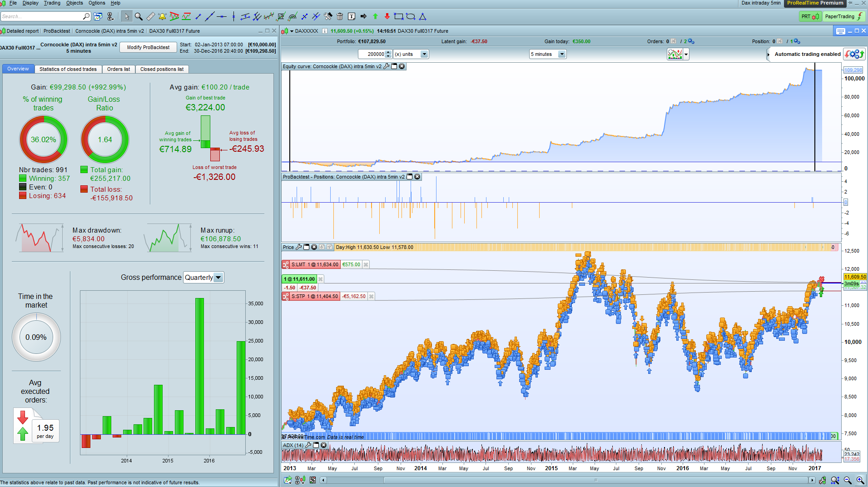Open the DAXXXXX instrument dropdown arrow
Viewport: 868px width, 487px height.
pos(292,31)
